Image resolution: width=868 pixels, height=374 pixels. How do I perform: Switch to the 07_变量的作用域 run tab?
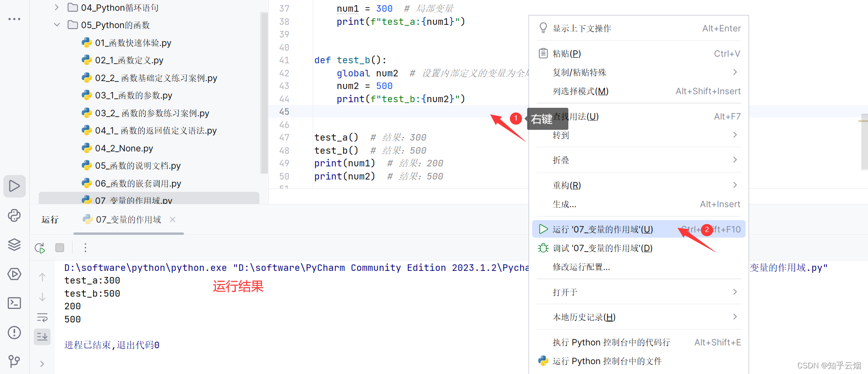(x=128, y=219)
